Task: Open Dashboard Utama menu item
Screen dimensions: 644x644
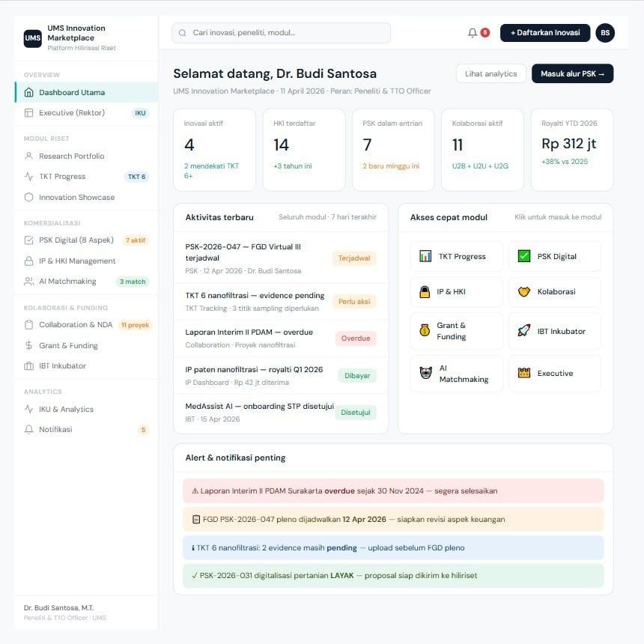Action: 87,92
